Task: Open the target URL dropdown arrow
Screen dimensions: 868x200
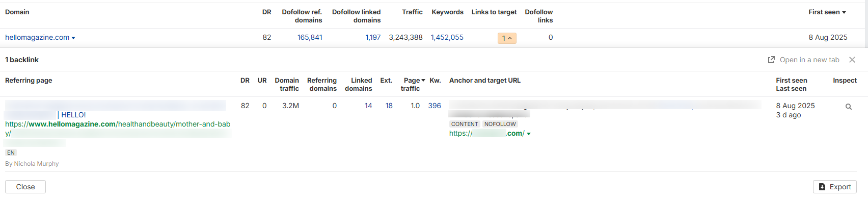Action: 529,134
